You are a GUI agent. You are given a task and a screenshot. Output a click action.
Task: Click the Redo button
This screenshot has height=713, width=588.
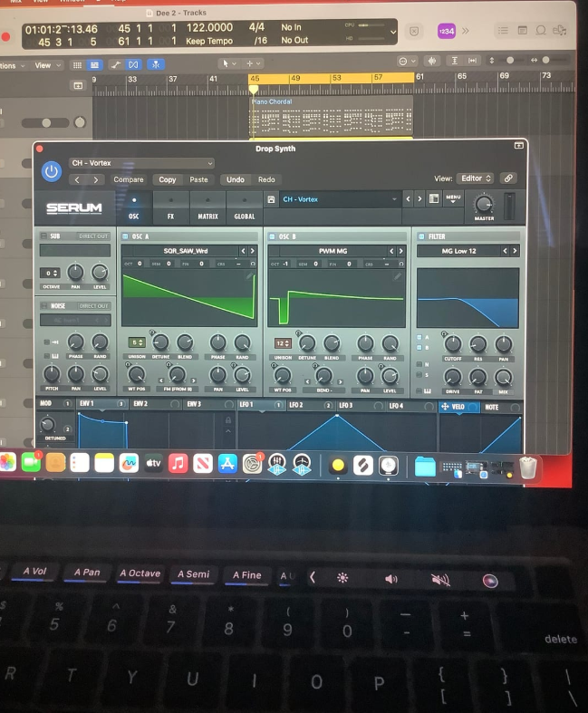266,179
